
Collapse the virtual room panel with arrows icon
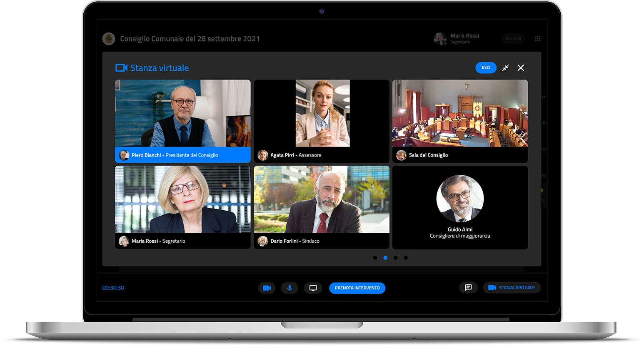click(505, 68)
